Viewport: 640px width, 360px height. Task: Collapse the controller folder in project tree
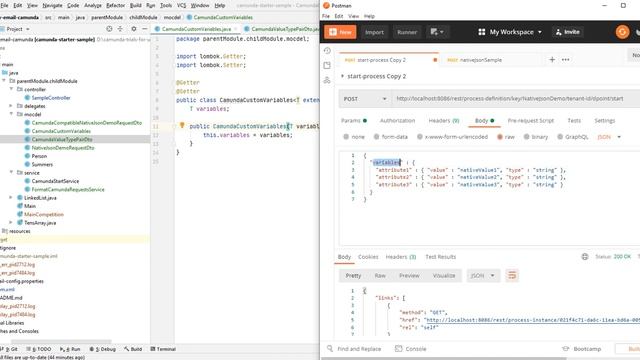(11, 89)
